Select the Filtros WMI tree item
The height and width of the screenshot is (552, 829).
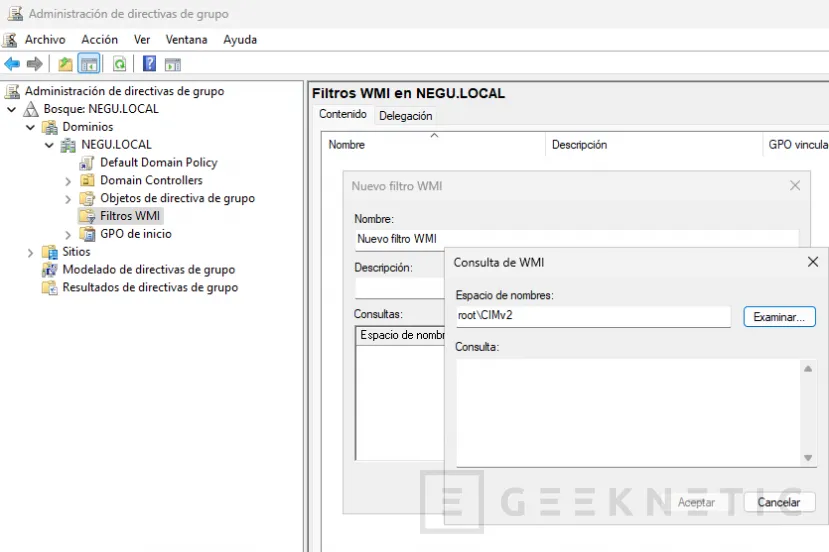[130, 216]
